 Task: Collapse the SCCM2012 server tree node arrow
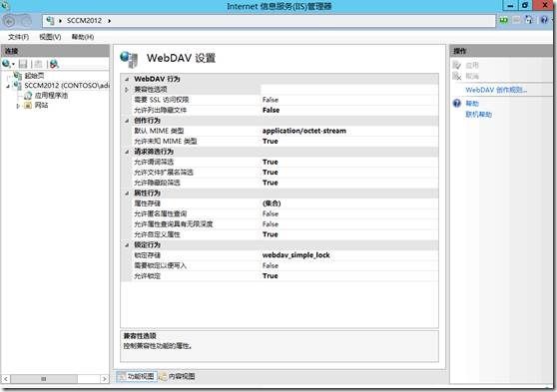pos(8,86)
